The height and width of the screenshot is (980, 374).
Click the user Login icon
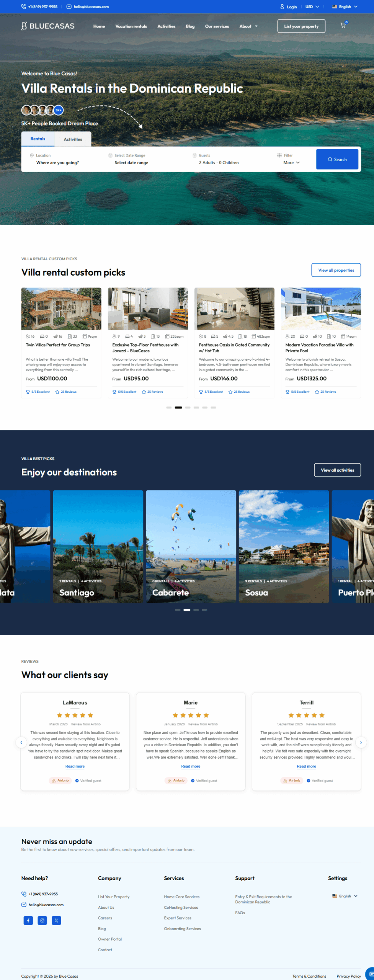[x=282, y=7]
